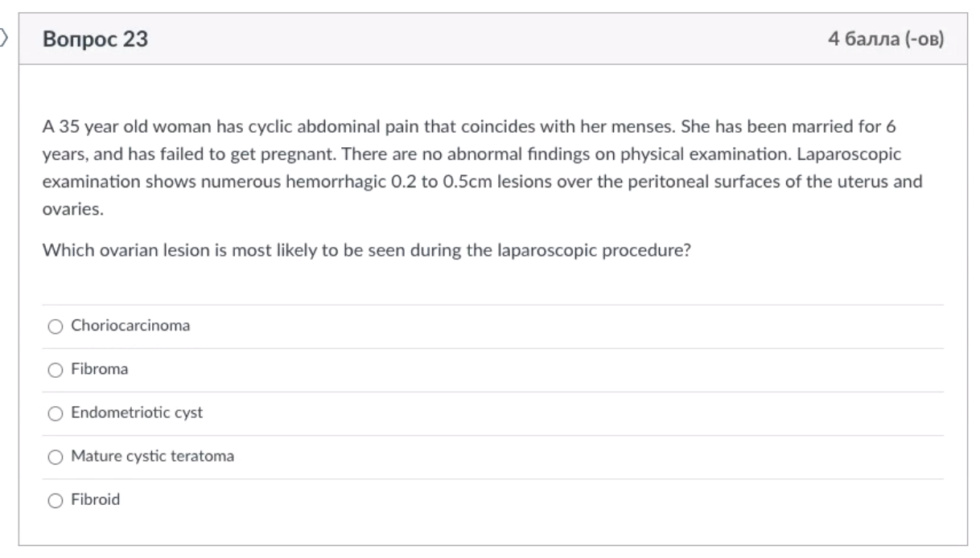
Task: Click the Endometriotic cyst answer label text
Action: tap(137, 412)
